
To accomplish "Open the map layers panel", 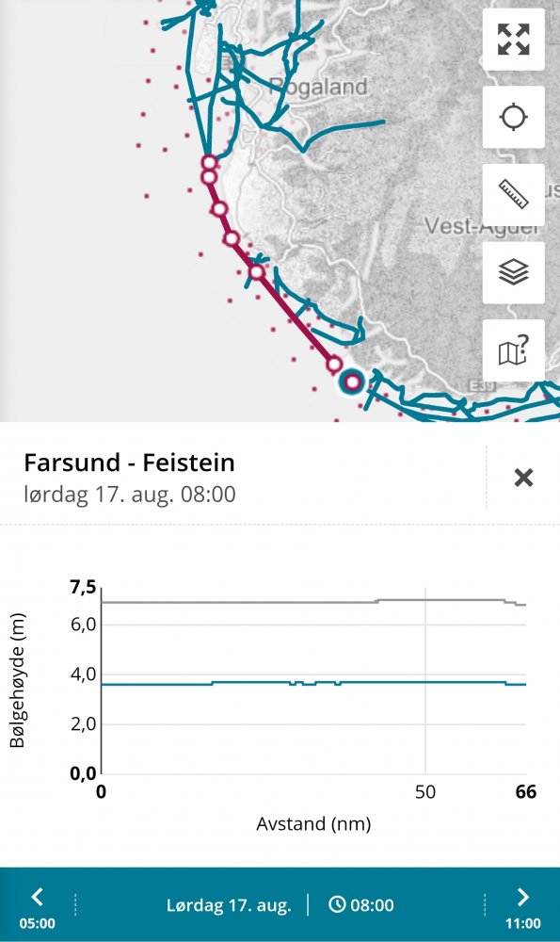I will tap(513, 272).
